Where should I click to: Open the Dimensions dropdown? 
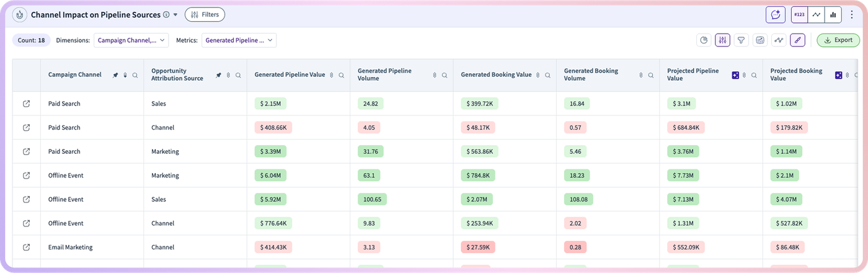tap(131, 40)
